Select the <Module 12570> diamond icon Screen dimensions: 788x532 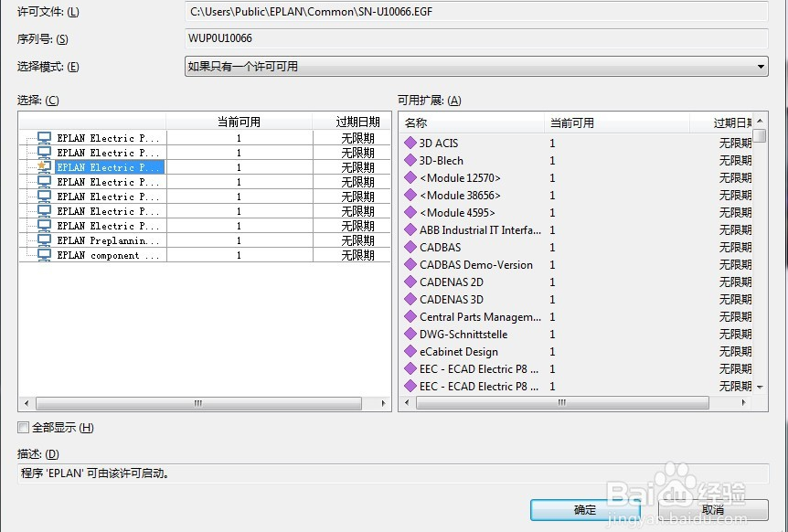point(410,177)
